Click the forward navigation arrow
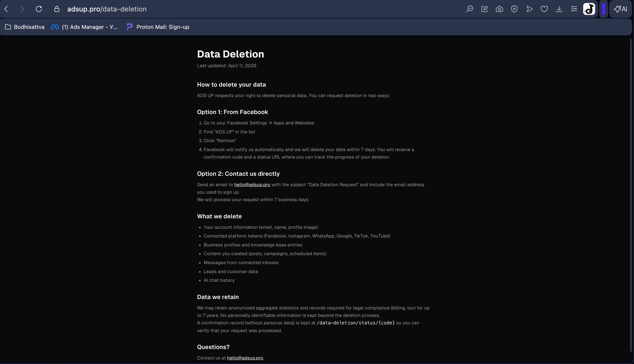The height and width of the screenshot is (364, 634). coord(22,9)
